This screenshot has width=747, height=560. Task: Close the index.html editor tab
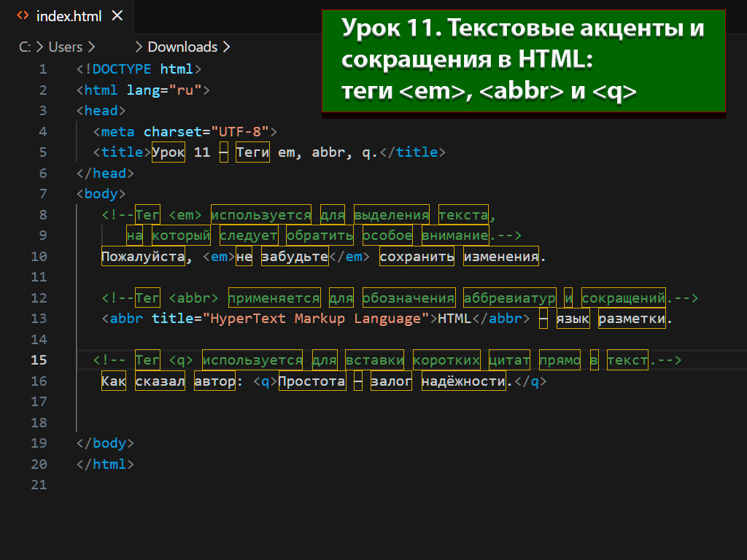[x=117, y=16]
